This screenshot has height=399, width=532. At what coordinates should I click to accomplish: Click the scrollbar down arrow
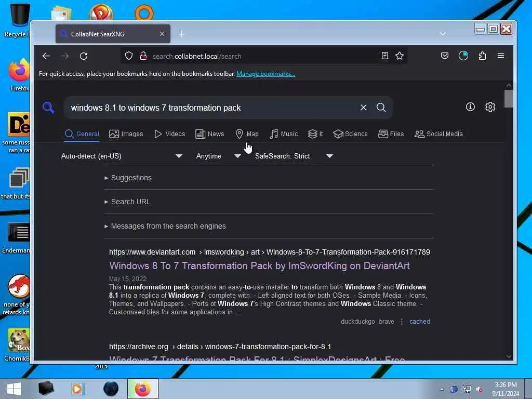508,356
